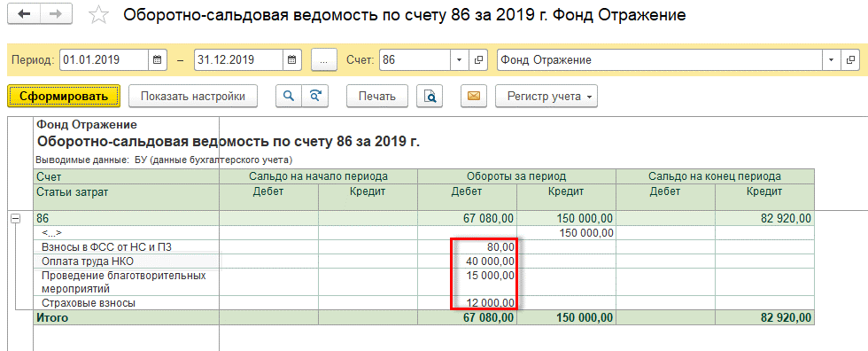Click debit value 80,00

point(501,246)
